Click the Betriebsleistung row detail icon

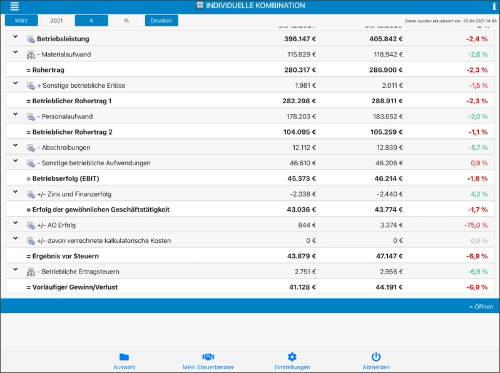31,39
